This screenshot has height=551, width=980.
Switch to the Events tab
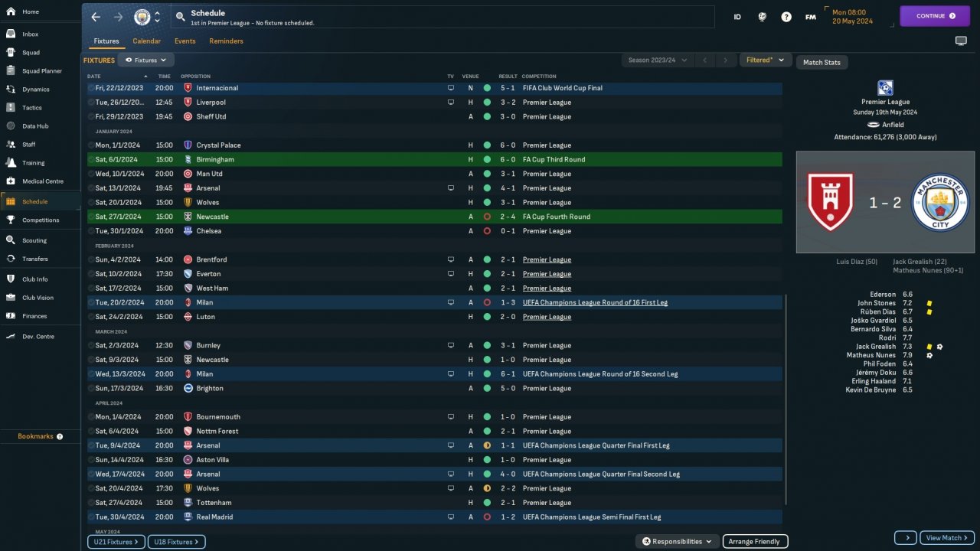(185, 41)
